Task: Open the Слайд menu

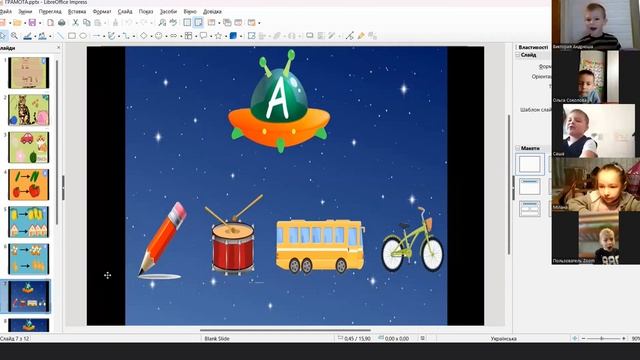Action: [x=125, y=11]
